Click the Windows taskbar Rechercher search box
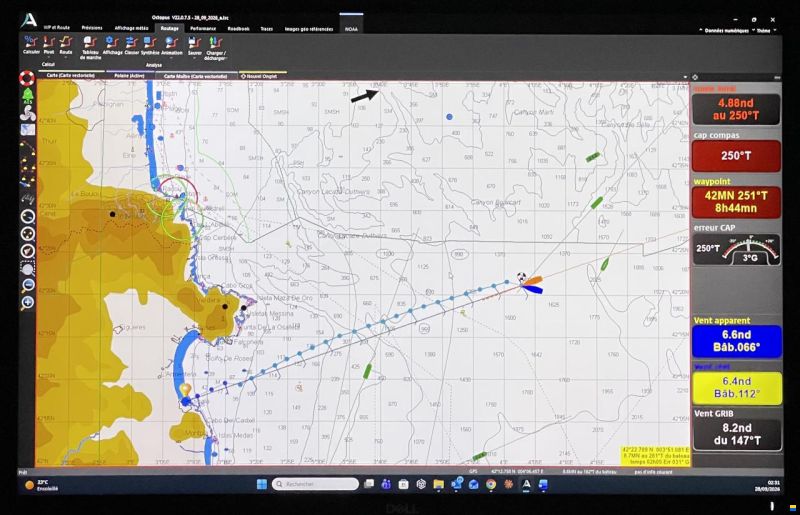The width and height of the screenshot is (800, 515). tap(315, 484)
